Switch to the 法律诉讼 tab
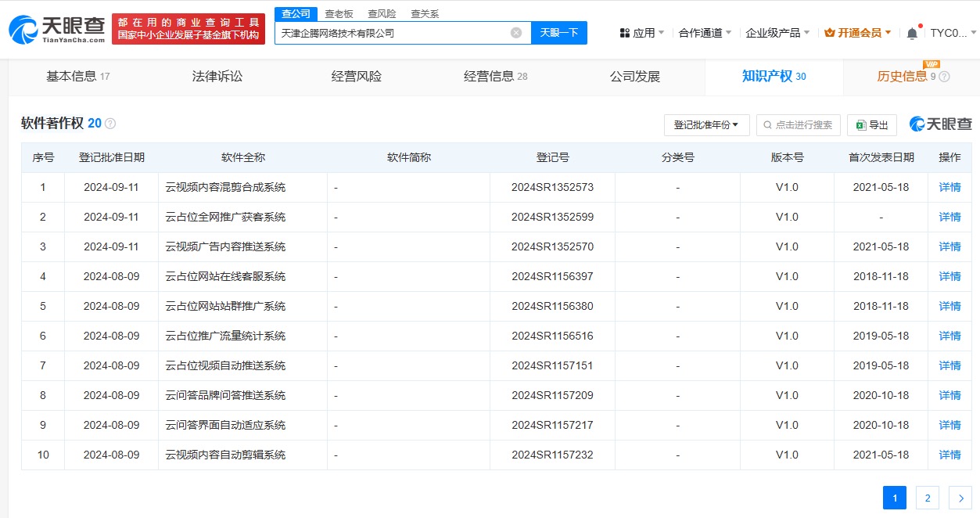 (217, 77)
